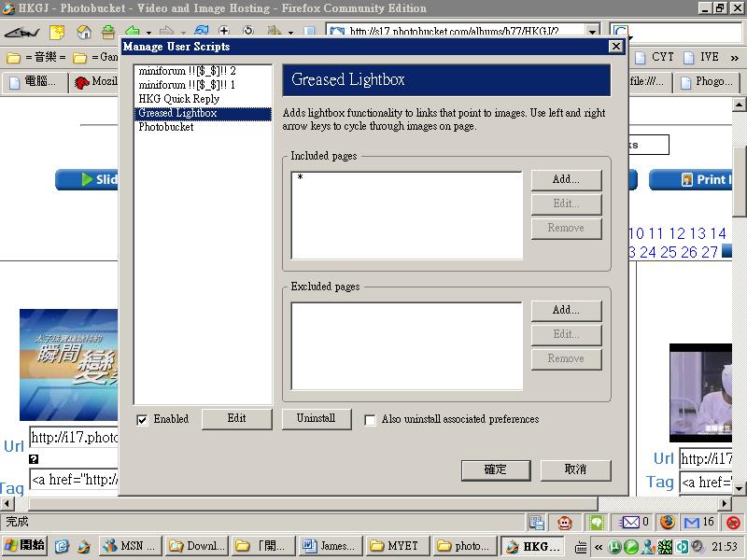The height and width of the screenshot is (560, 747).
Task: Click the red blocked status icon
Action: [x=733, y=523]
